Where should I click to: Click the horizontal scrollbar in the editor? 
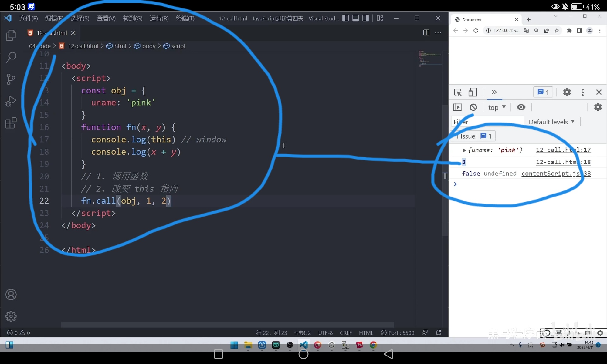pos(228,325)
